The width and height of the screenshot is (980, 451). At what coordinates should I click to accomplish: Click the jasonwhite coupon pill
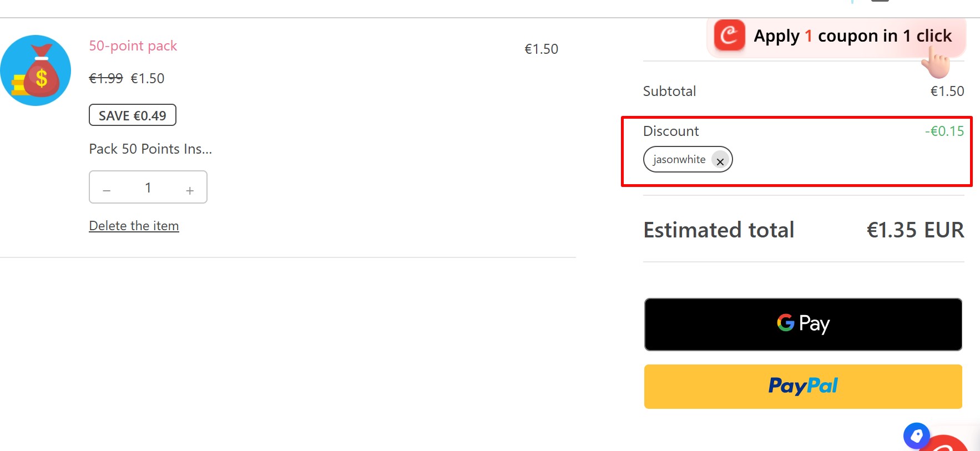tap(679, 159)
